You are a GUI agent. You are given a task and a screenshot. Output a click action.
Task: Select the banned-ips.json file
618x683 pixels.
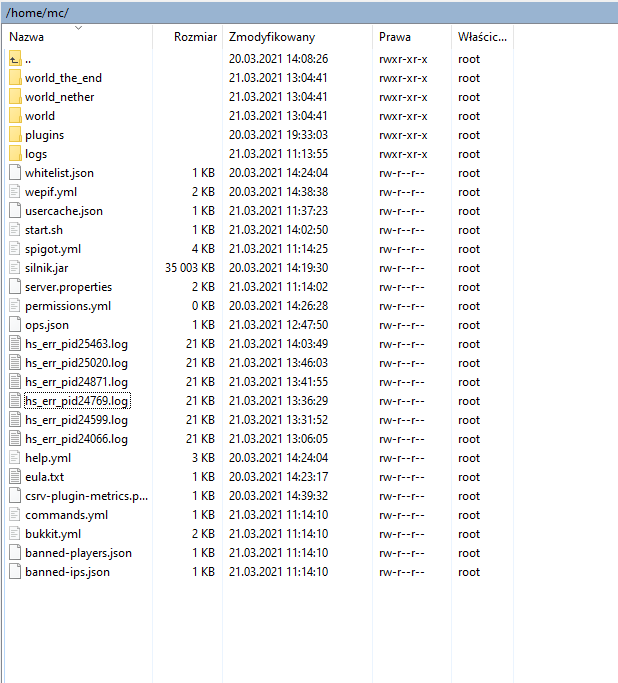(67, 572)
